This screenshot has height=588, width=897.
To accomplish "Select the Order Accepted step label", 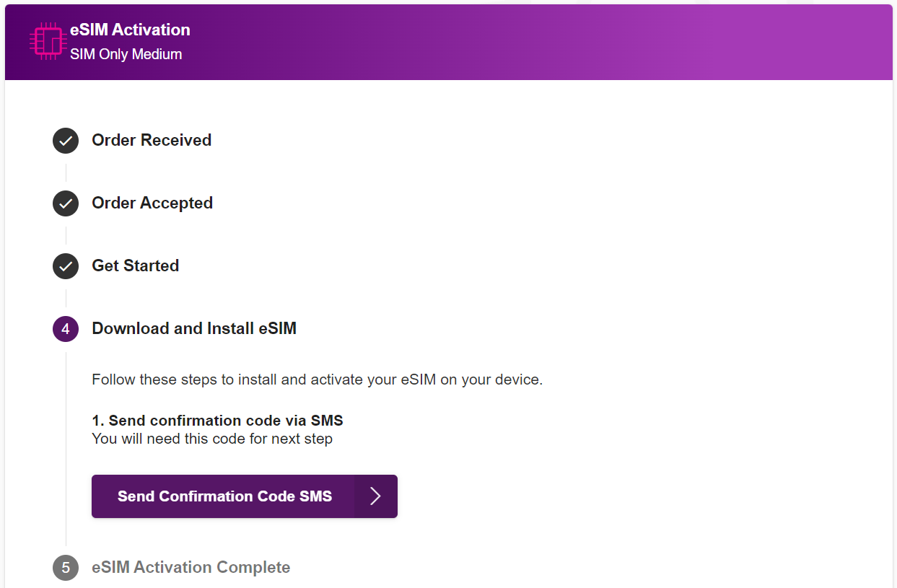I will tap(152, 203).
